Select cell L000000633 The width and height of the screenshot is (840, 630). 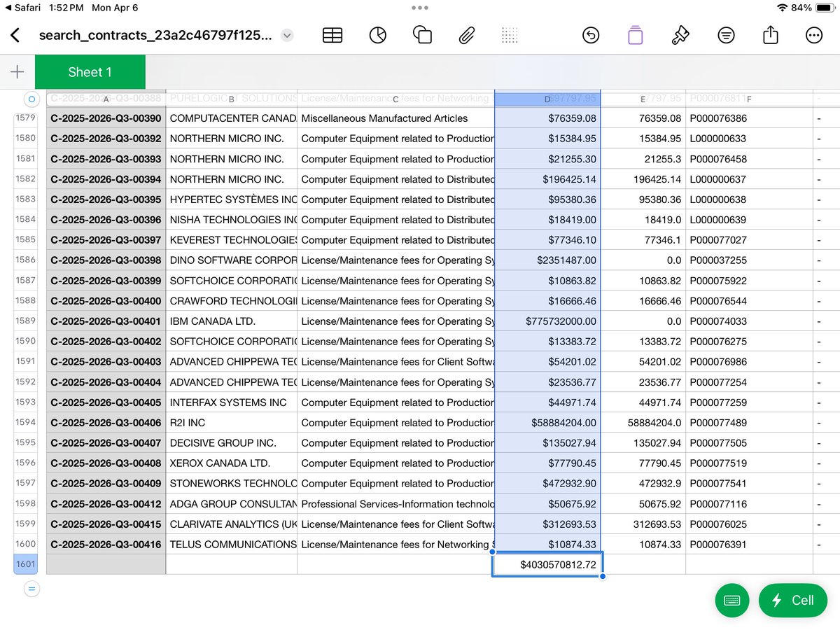coord(749,139)
